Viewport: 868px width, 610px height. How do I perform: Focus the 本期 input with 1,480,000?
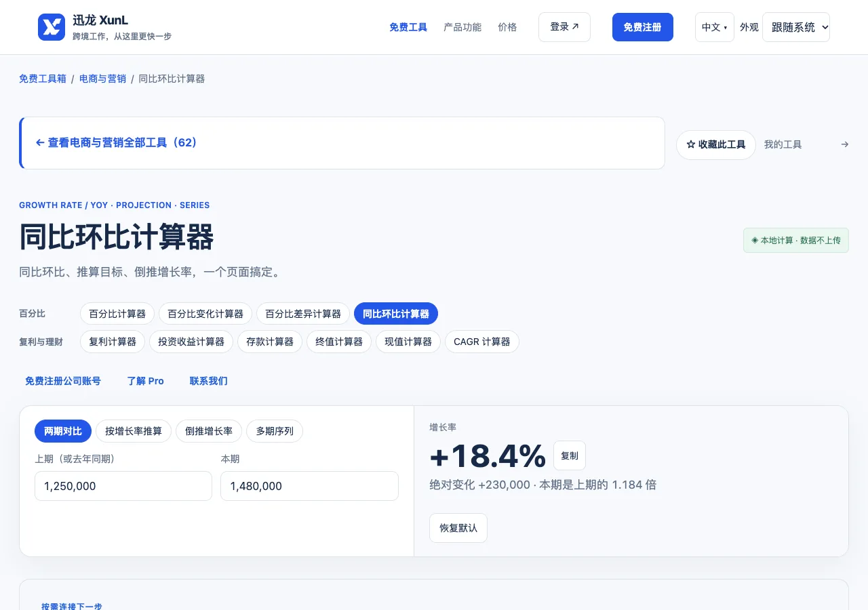[x=309, y=486]
